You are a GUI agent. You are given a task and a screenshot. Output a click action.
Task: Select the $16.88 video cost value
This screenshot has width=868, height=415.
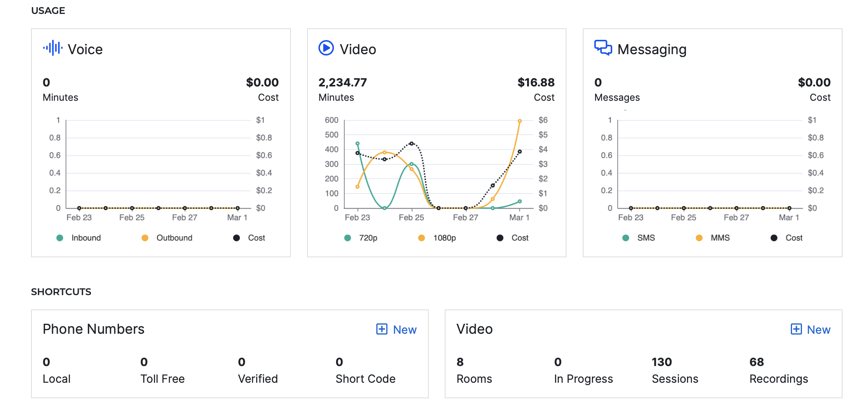536,82
